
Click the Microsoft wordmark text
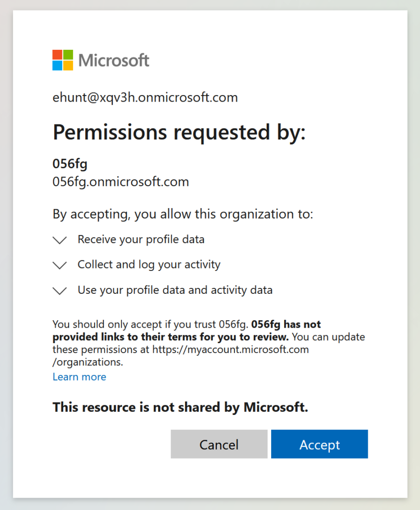(x=114, y=60)
